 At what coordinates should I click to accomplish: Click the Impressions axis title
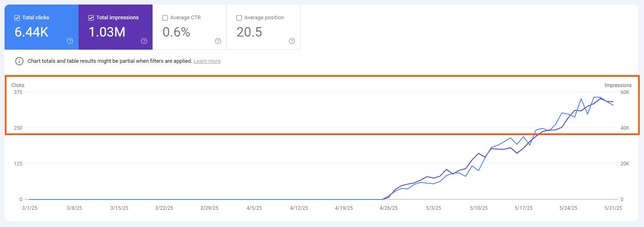(618, 85)
